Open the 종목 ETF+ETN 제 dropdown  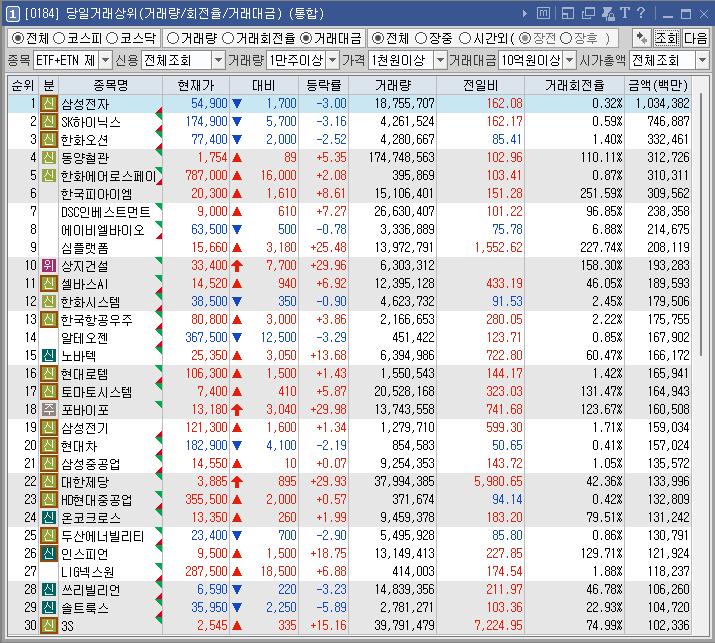click(x=105, y=60)
